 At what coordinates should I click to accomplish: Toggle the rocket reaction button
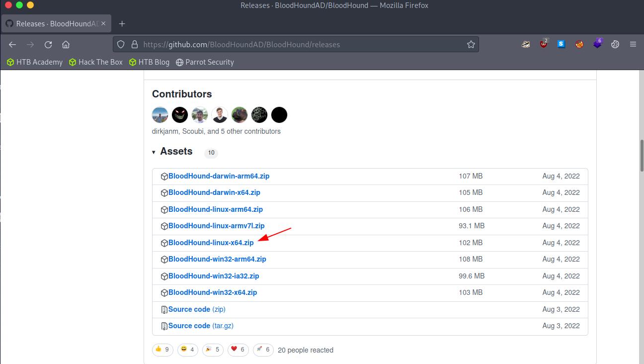tap(263, 350)
